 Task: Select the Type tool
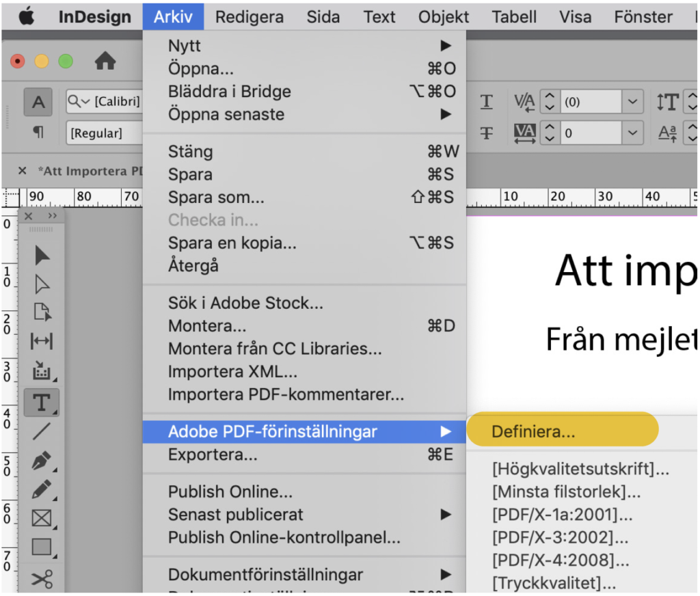click(x=42, y=403)
